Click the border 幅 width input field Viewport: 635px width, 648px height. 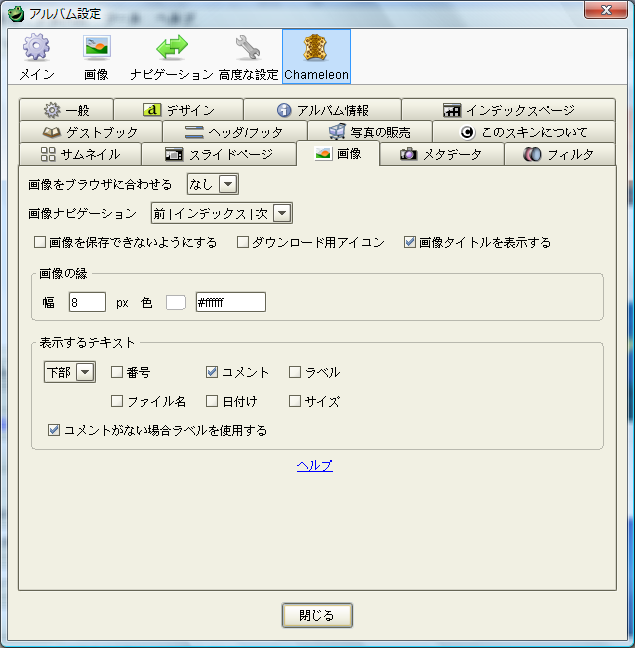pyautogui.click(x=87, y=302)
